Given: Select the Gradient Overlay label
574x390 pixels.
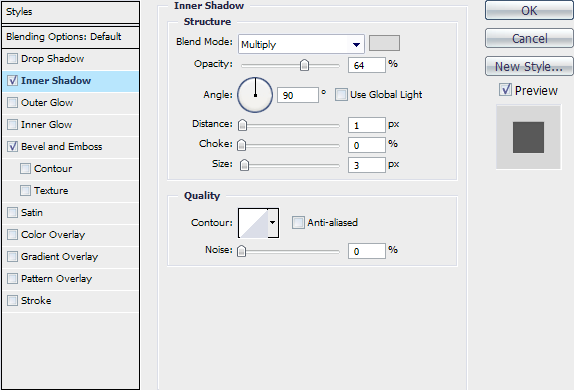Looking at the screenshot, I should click(59, 256).
